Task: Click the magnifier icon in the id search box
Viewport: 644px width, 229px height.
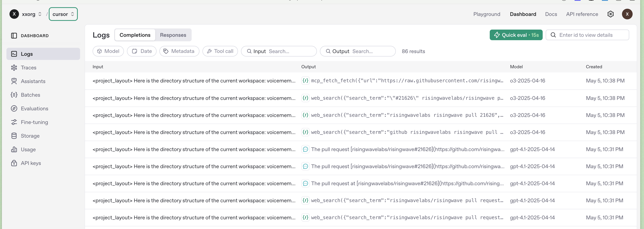Action: click(x=553, y=35)
